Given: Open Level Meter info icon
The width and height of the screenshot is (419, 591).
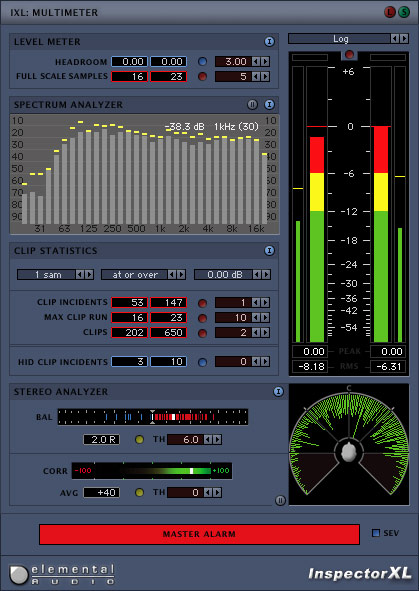Looking at the screenshot, I should (269, 41).
